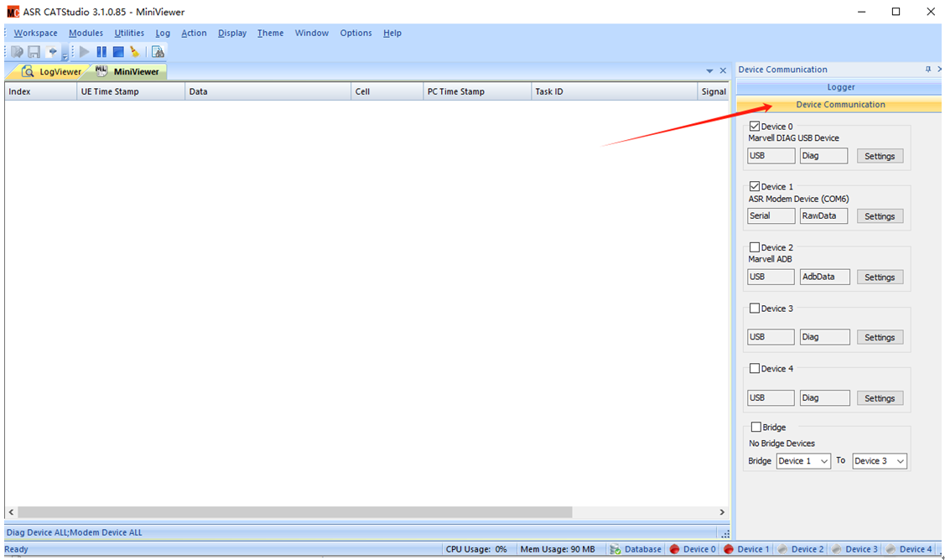The height and width of the screenshot is (560, 945).
Task: Open the Workspace menu
Action: click(x=35, y=34)
